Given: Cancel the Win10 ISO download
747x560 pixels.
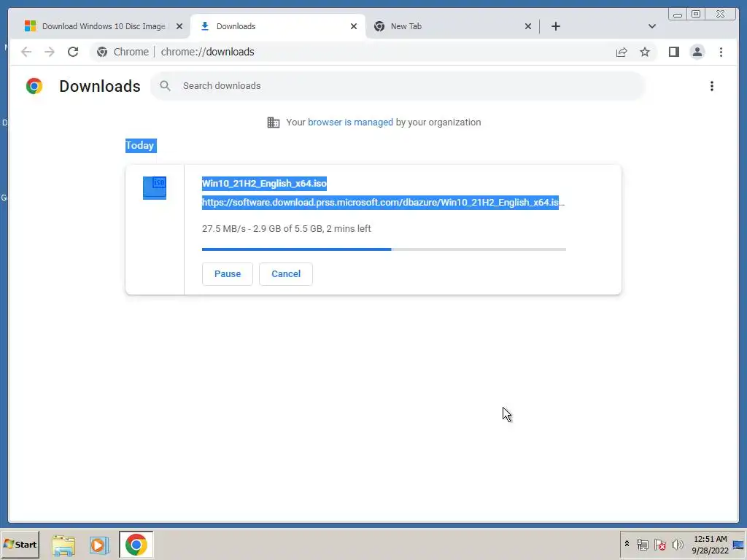Looking at the screenshot, I should [x=286, y=274].
